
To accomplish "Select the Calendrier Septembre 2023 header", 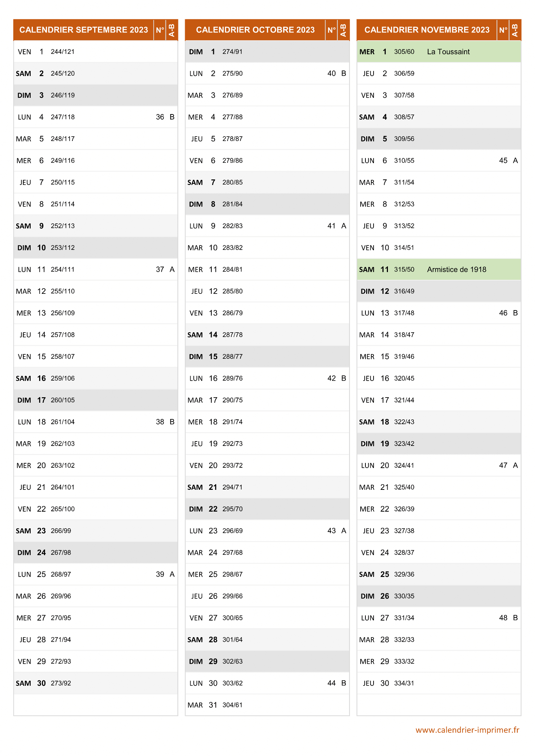I will [84, 30].
